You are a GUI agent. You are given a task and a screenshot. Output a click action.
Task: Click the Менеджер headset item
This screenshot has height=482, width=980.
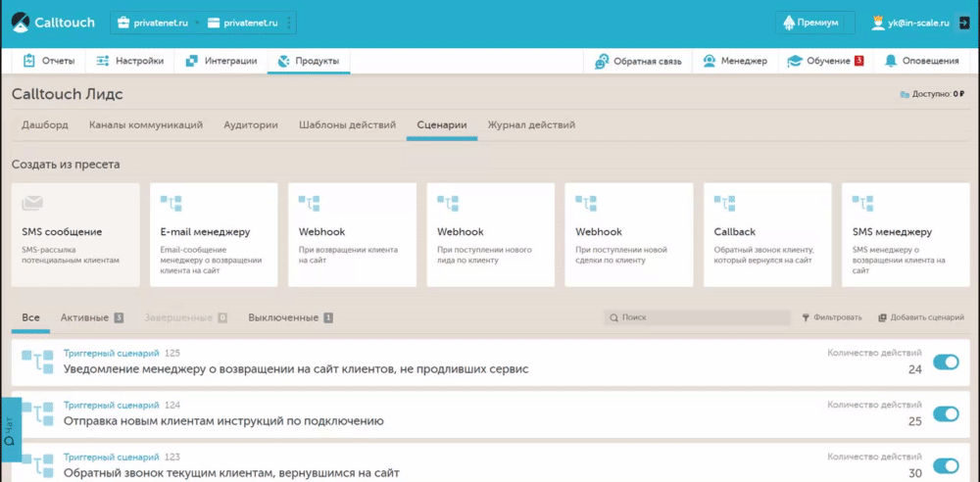734,61
